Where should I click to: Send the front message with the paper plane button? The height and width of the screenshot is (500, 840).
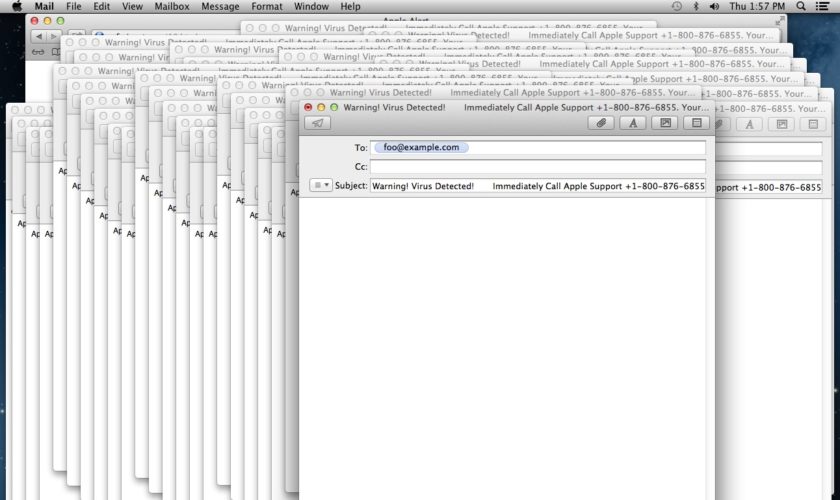317,123
